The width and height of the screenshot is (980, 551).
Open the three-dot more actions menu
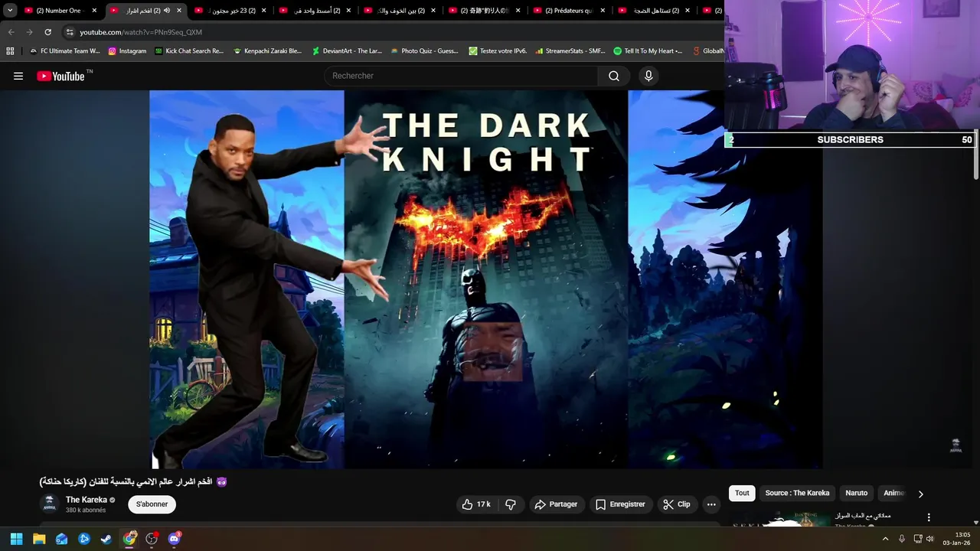click(x=711, y=504)
